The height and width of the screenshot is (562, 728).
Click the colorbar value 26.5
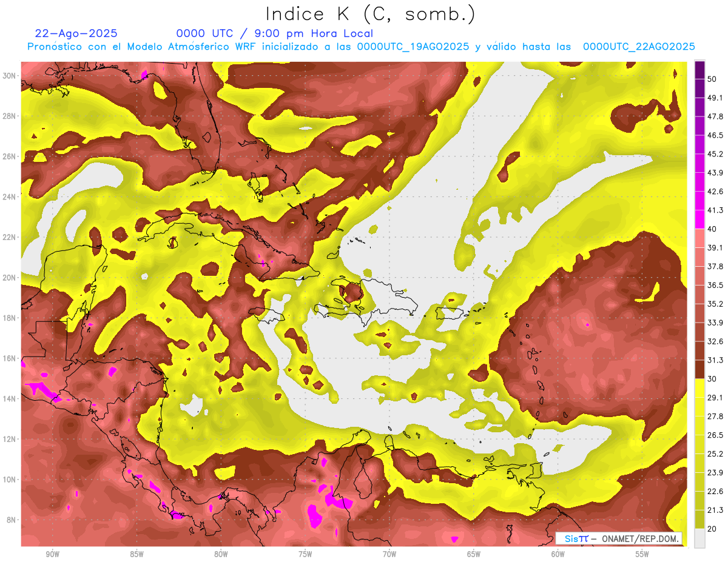tap(715, 435)
